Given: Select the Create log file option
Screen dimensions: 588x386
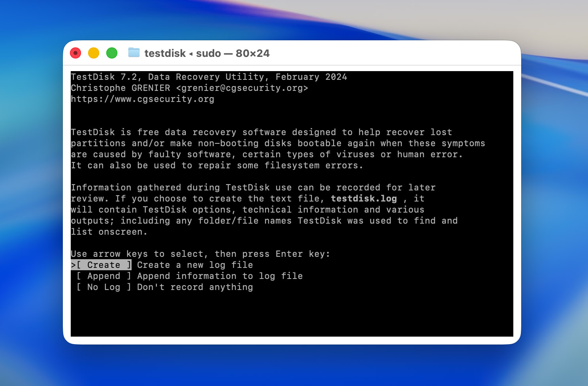Looking at the screenshot, I should (101, 265).
